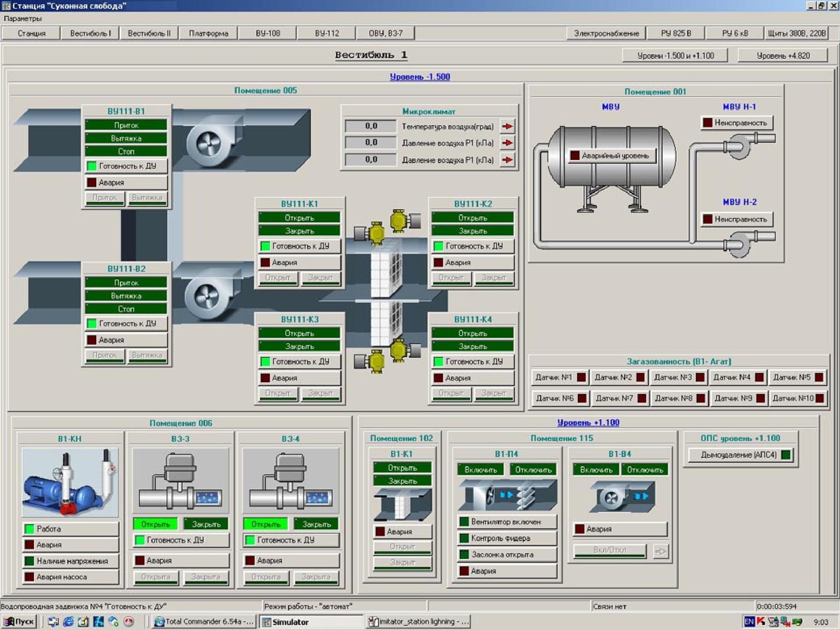Viewport: 840px width, 630px height.
Task: Toggle Датчик №1 gas indicator
Action: (581, 377)
